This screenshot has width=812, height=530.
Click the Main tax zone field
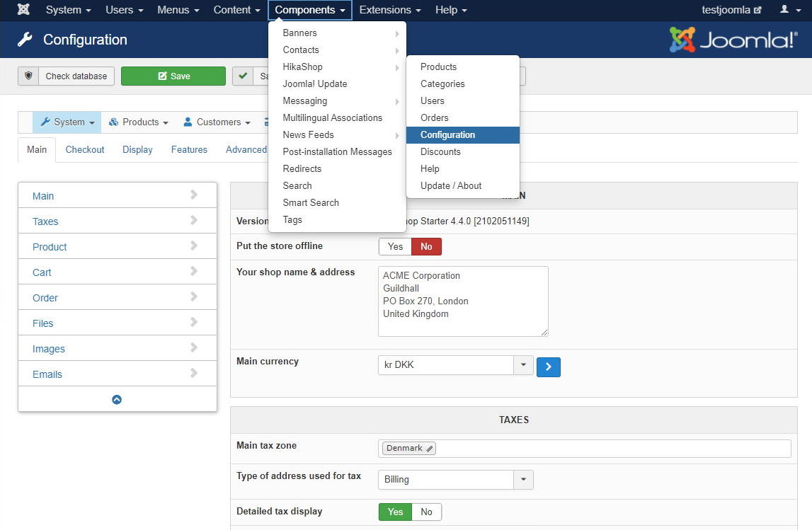click(585, 448)
